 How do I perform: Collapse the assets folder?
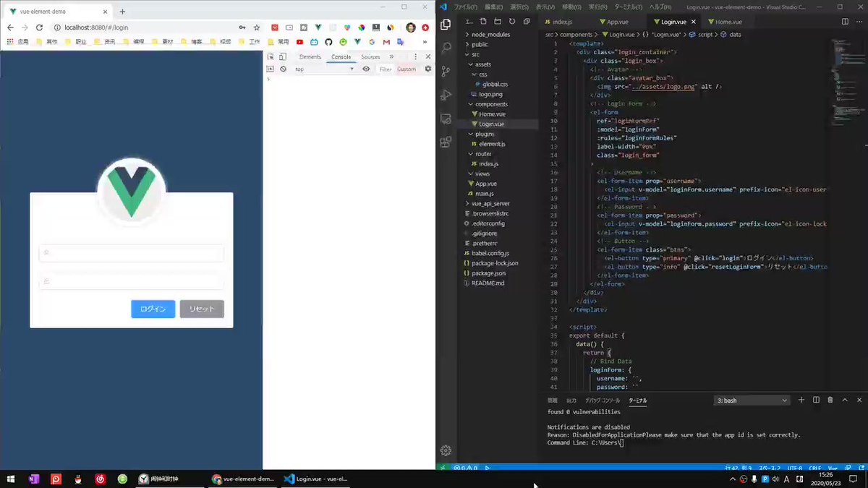(x=482, y=64)
